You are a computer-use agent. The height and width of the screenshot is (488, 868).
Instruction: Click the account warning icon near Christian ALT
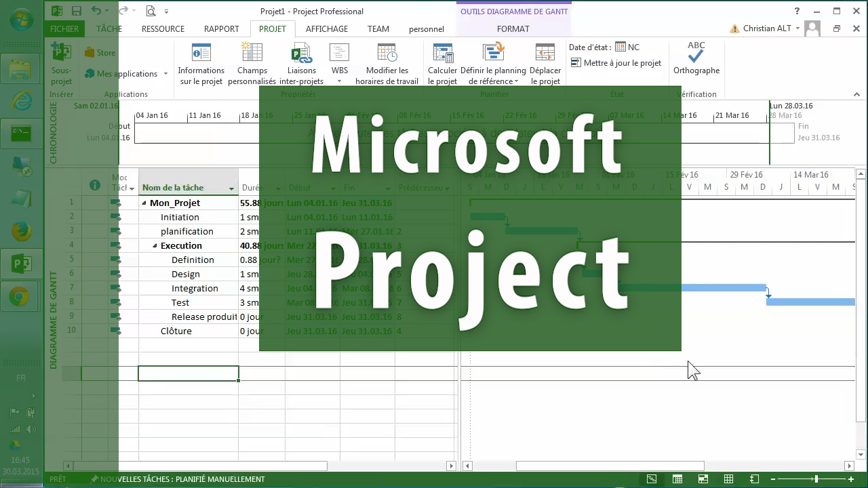coord(734,29)
